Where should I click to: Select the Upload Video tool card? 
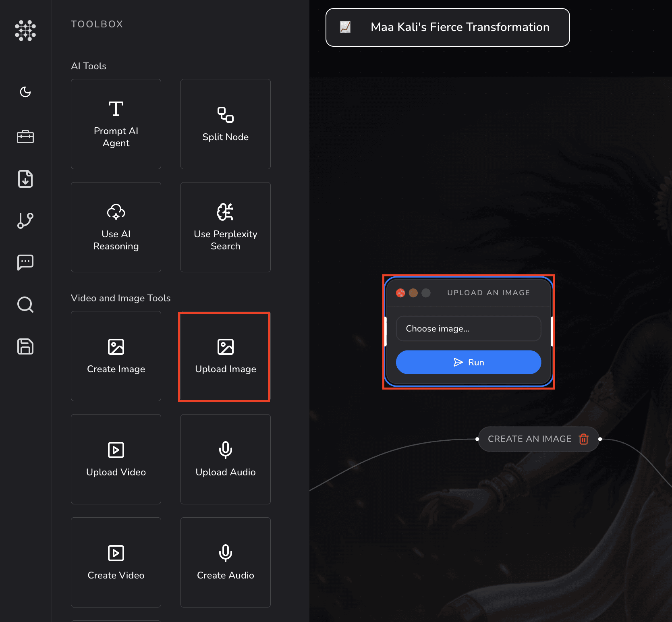tap(116, 459)
